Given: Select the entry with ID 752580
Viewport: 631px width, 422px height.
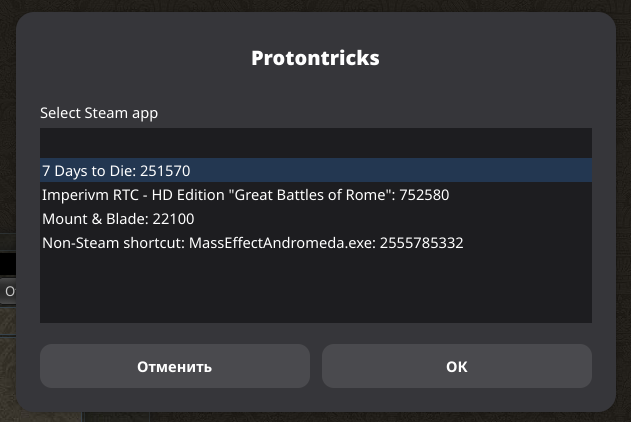Looking at the screenshot, I should (x=245, y=194).
